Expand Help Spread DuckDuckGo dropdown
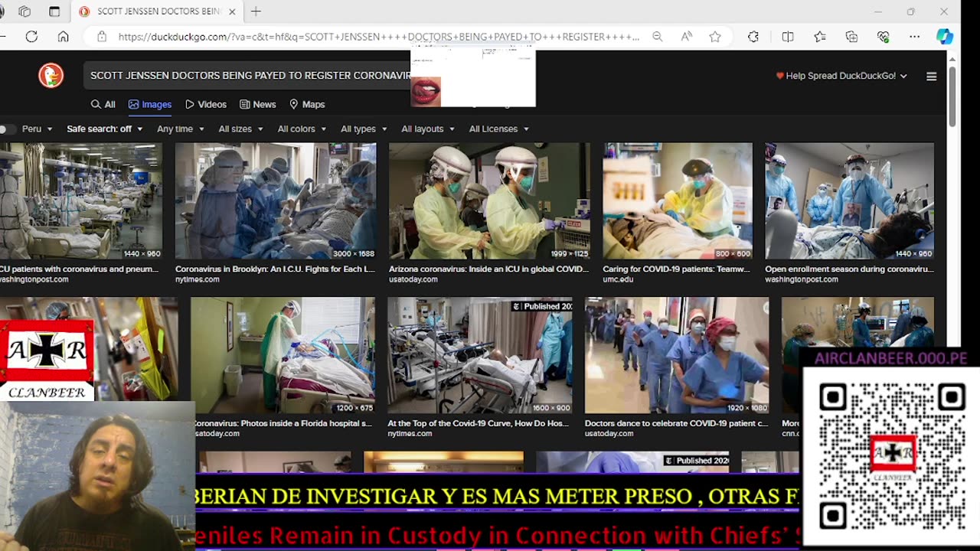The image size is (980, 551). (841, 76)
